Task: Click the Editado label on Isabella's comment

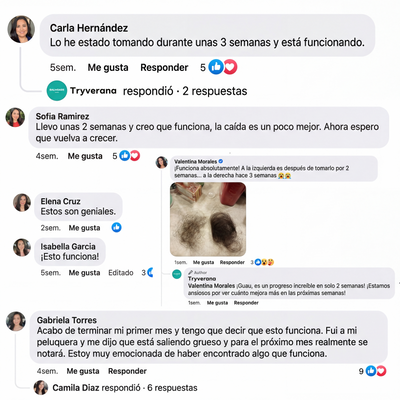Action: (x=121, y=273)
